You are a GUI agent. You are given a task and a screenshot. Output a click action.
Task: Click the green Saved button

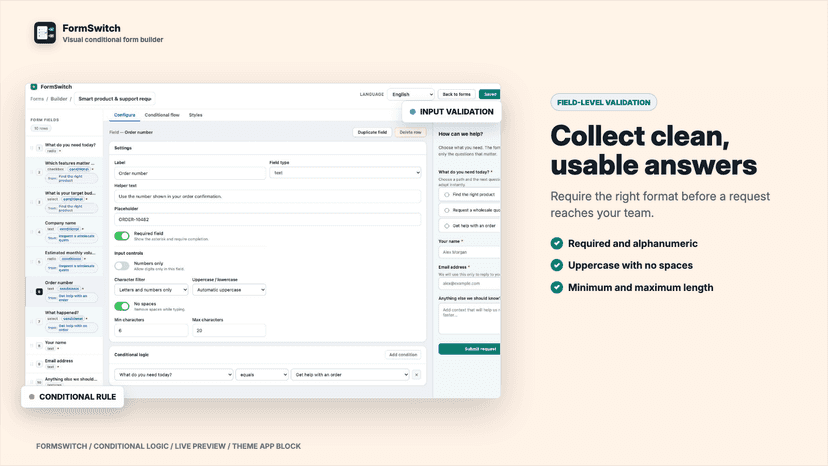[x=490, y=94]
